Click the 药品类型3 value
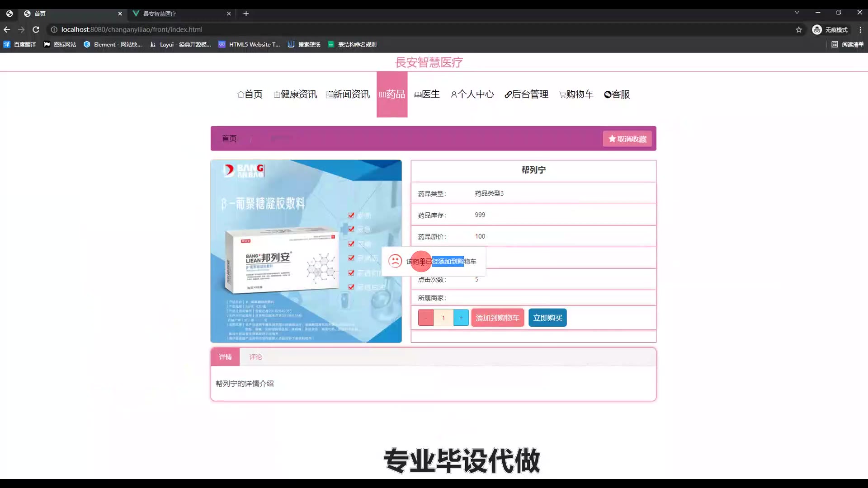Viewport: 868px width, 488px height. (489, 193)
